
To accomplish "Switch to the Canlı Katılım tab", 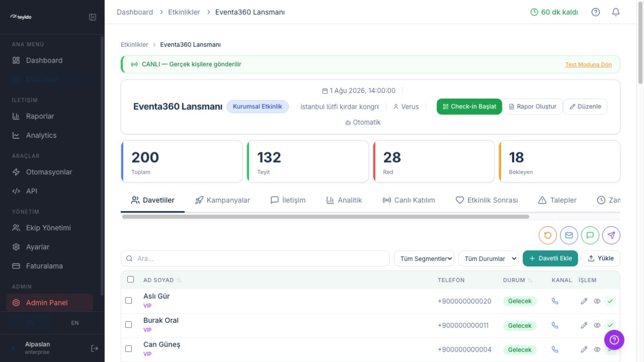I will pos(409,200).
